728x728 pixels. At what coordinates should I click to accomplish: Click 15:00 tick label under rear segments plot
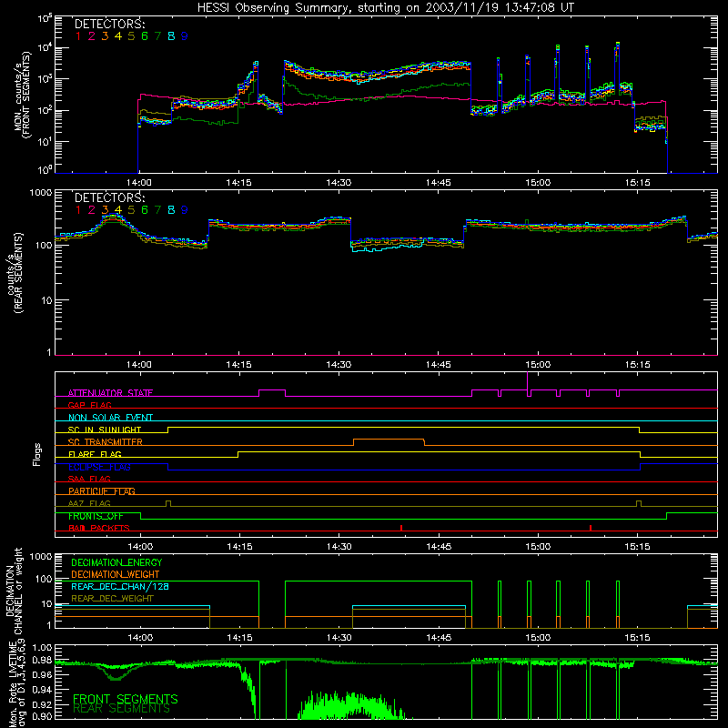(538, 365)
